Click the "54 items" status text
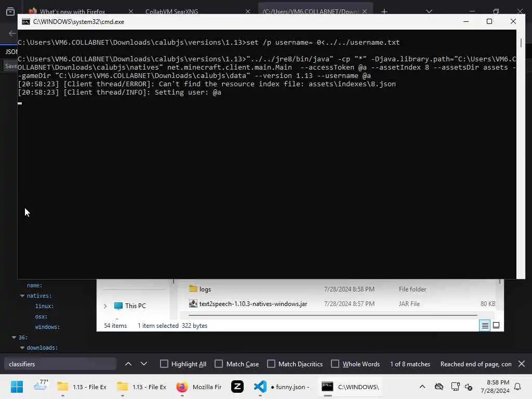The image size is (532, 399). 115,326
